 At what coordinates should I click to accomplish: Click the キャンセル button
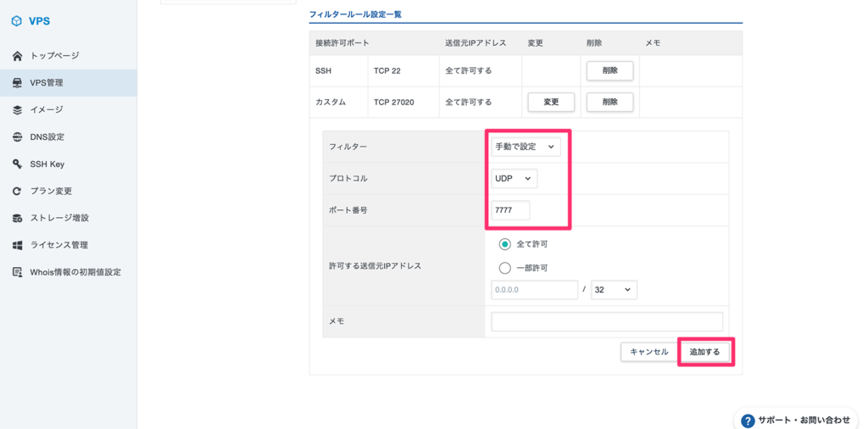649,352
